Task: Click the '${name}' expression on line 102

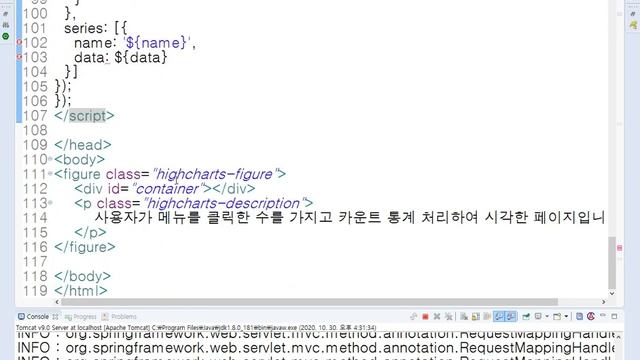Action: 156,42
